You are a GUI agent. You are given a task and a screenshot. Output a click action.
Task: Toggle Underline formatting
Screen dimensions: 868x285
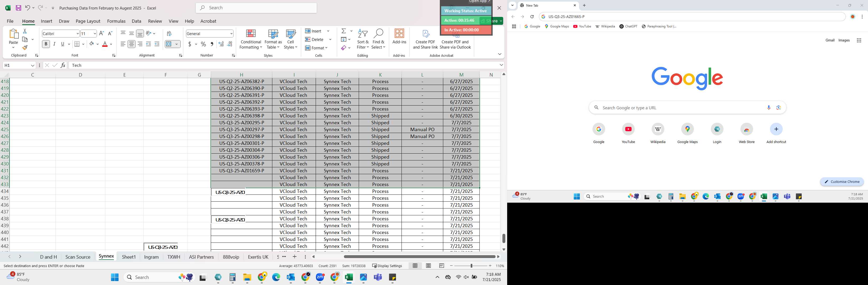click(x=62, y=44)
